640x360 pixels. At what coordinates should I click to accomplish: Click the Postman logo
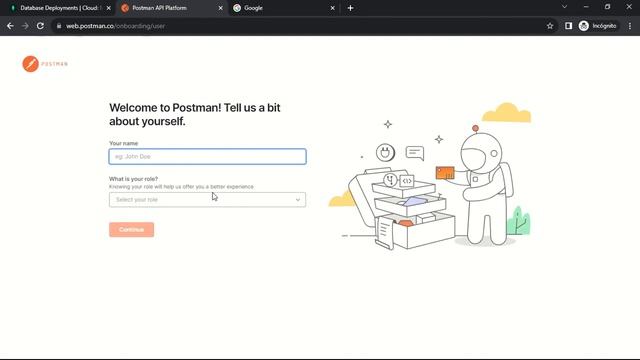coord(45,64)
